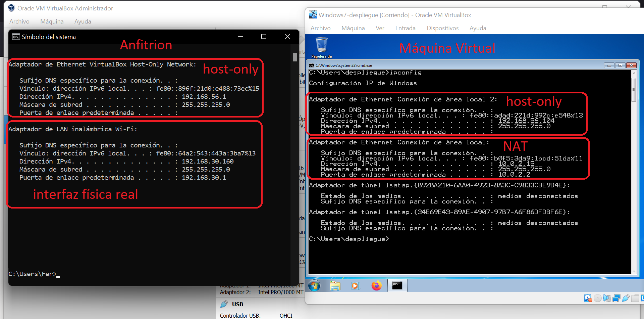Open Archivo menu in VirtualBox Administrador

[x=19, y=21]
